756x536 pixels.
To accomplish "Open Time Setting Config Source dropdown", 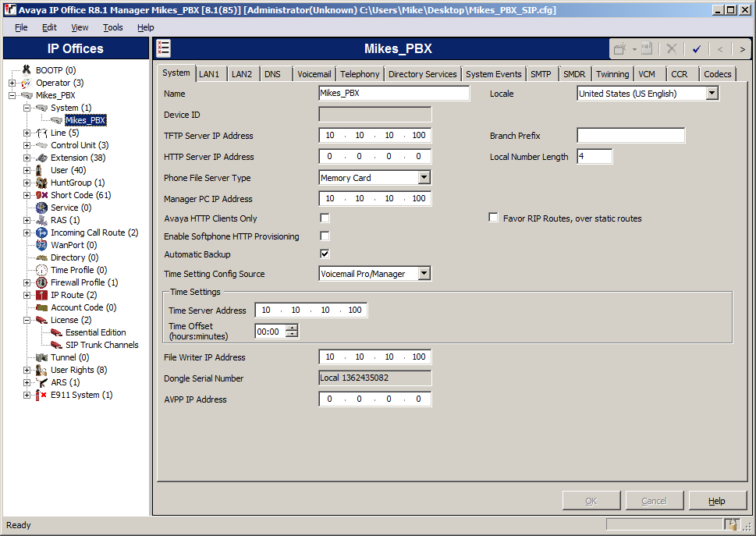I will tap(424, 274).
